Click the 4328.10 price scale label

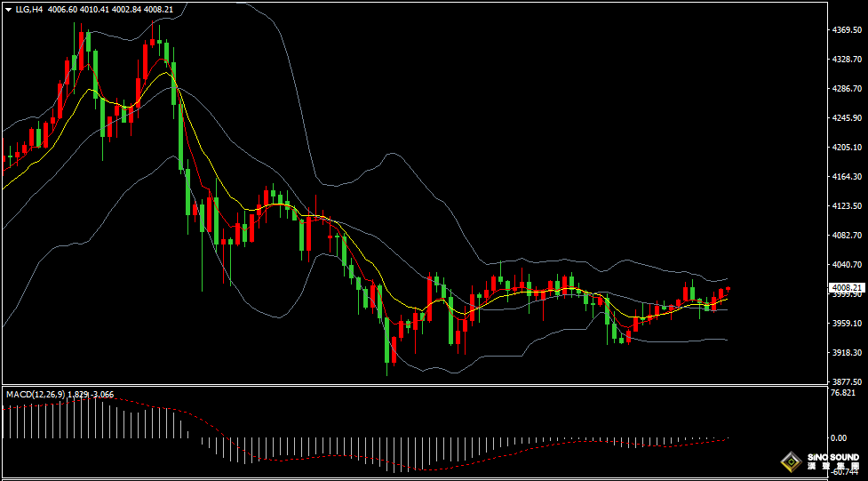click(847, 60)
